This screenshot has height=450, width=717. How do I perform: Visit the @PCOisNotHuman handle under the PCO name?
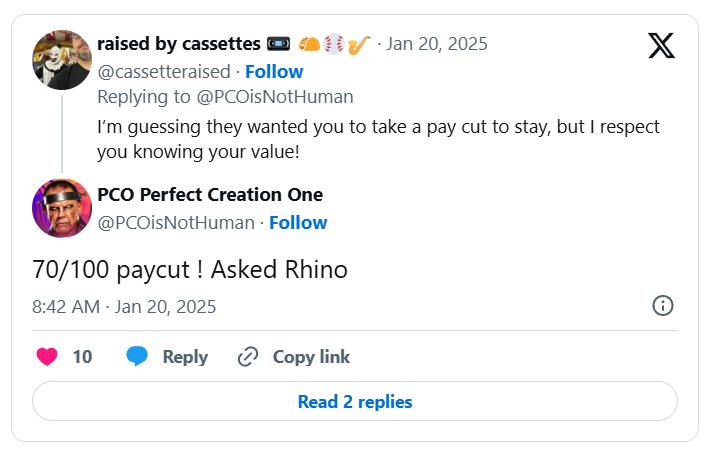coord(176,222)
